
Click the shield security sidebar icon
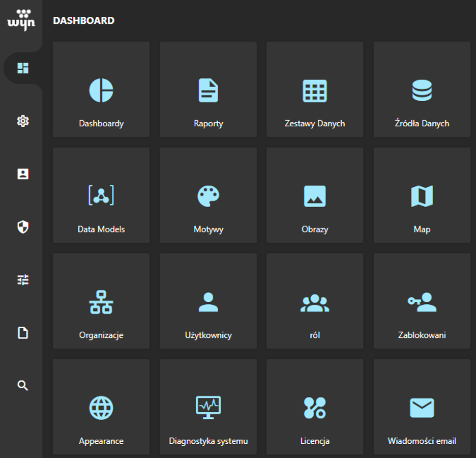click(23, 227)
